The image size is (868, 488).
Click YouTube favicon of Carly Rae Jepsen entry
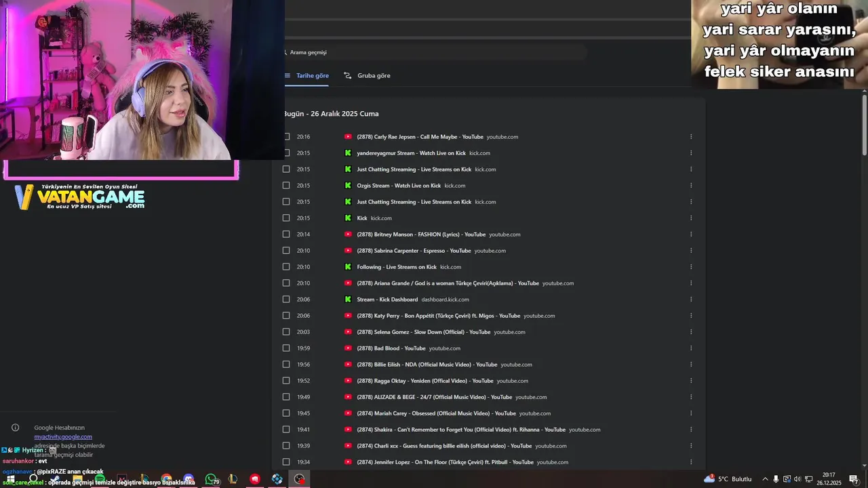pos(348,137)
